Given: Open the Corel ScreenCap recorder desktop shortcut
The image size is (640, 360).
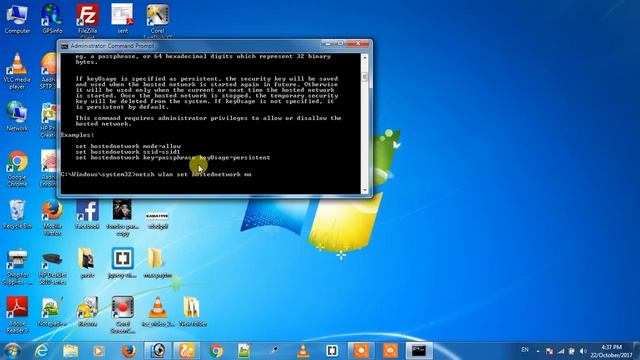Looking at the screenshot, I should click(x=122, y=315).
